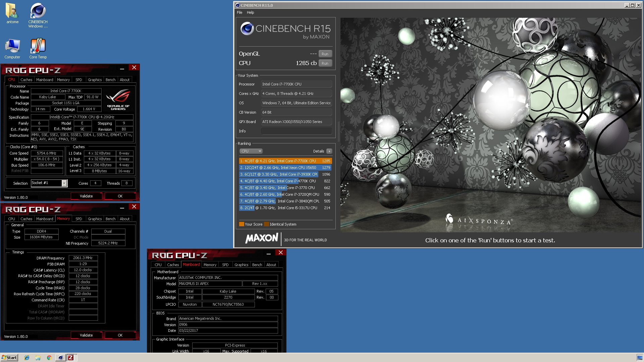Select rank 8 i5-3317U row
The image size is (644, 362).
(285, 208)
